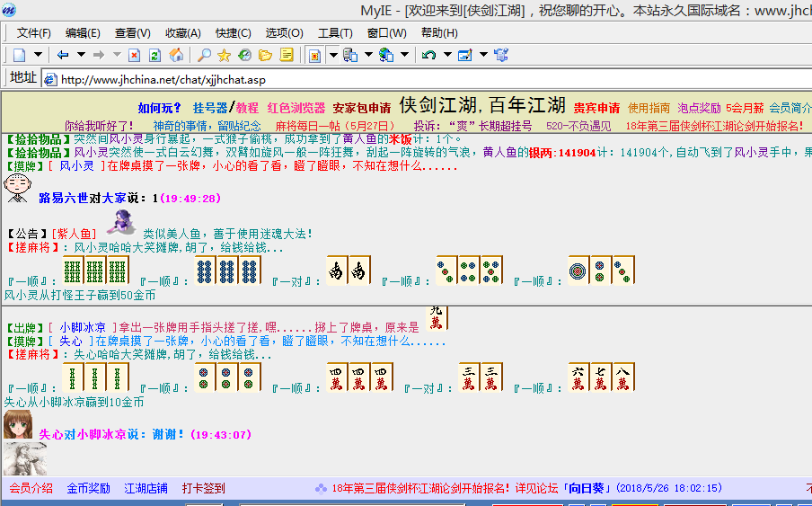Expand the Undo closed-window dropdown

447,55
